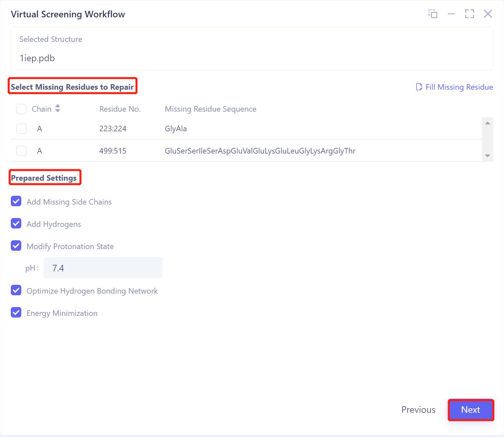Click the duplicate window icon in the title bar

click(433, 14)
